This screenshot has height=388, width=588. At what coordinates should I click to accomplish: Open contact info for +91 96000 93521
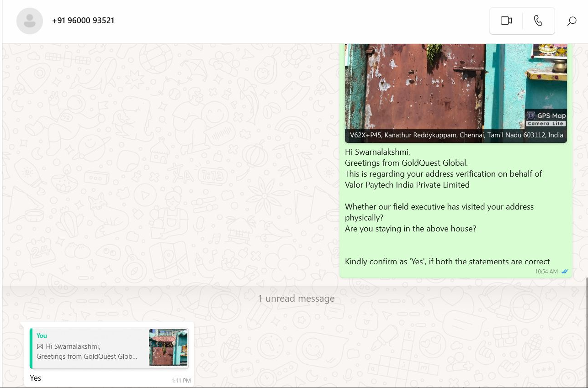click(83, 21)
